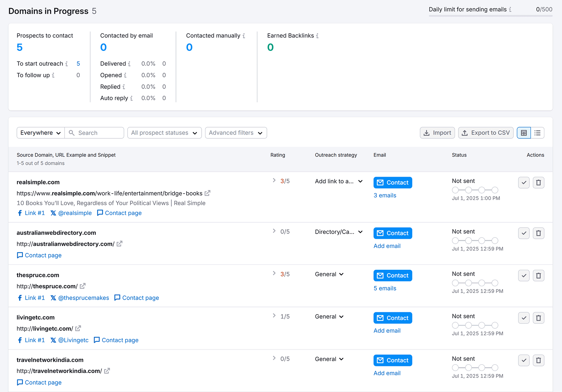Open the Advanced filters panel
Screen dimensions: 562x392
(236, 133)
